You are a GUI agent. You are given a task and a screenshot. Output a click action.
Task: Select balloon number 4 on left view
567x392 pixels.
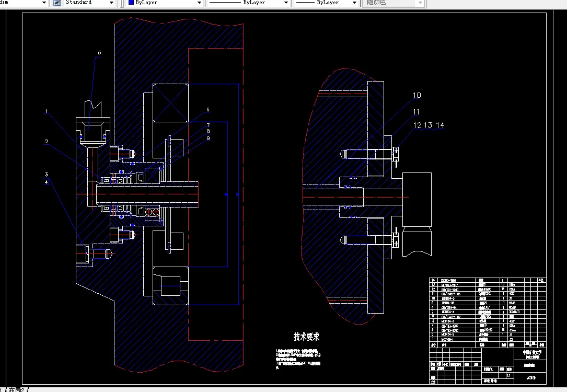[x=47, y=182]
